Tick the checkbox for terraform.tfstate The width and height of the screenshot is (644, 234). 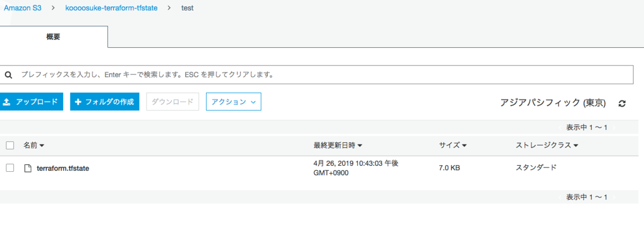[10, 168]
